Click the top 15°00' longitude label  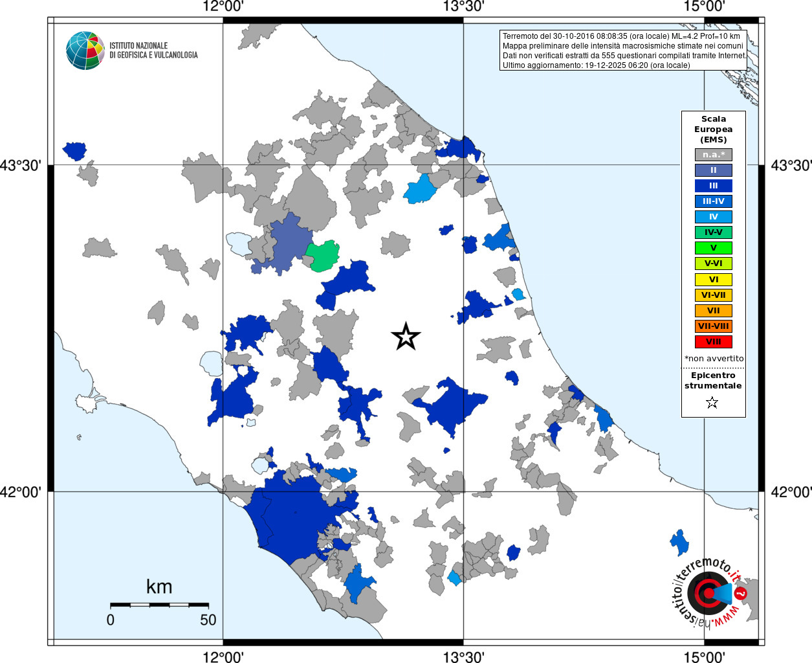pyautogui.click(x=705, y=6)
